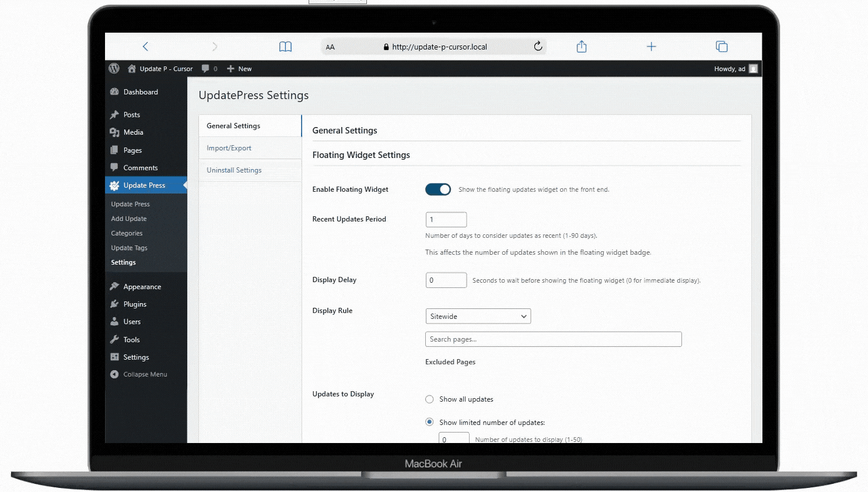Open the bookmarks book icon
This screenshot has height=492, width=868.
pos(285,47)
